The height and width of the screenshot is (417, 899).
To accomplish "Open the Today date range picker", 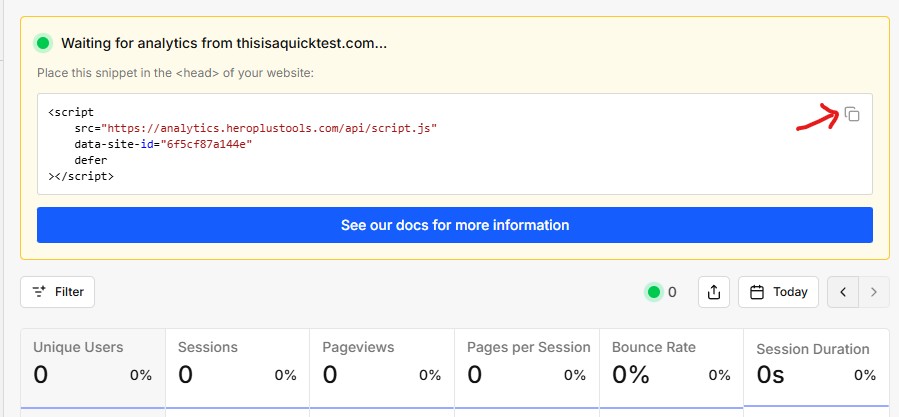I will [x=778, y=292].
